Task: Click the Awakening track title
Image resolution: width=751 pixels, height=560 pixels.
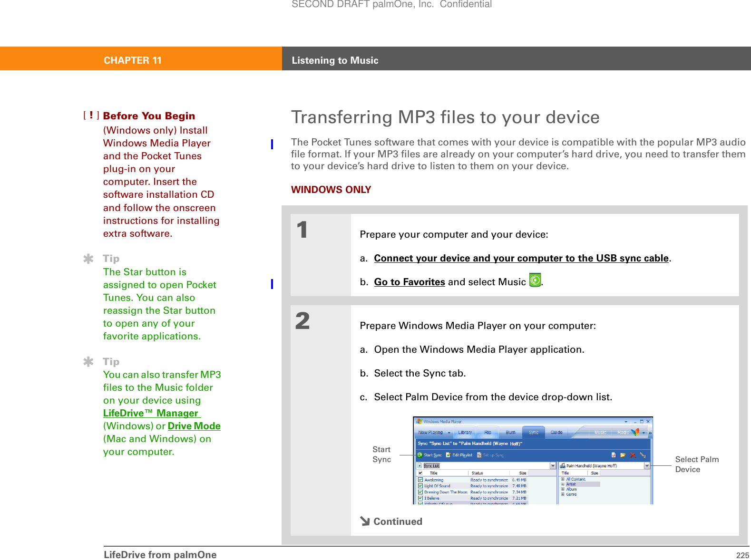Action: pos(434,480)
